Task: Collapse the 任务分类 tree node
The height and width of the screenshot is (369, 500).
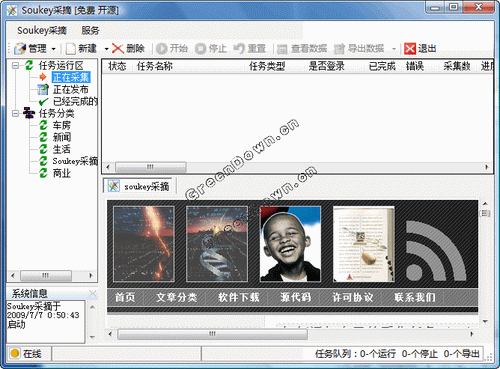Action: [x=15, y=114]
